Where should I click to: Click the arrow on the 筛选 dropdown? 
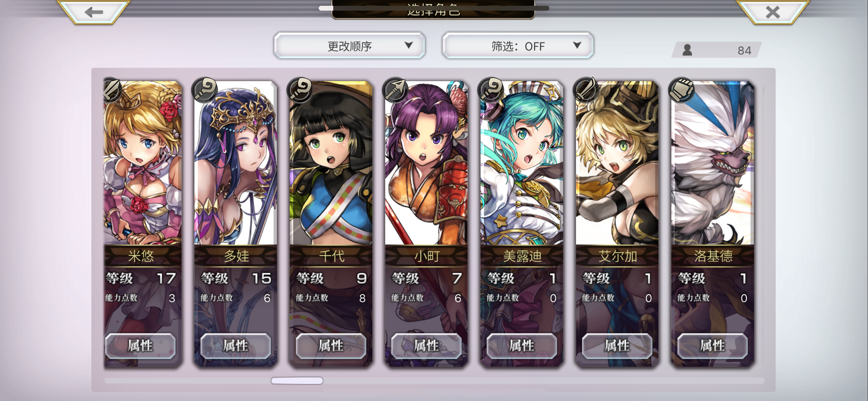pos(577,45)
